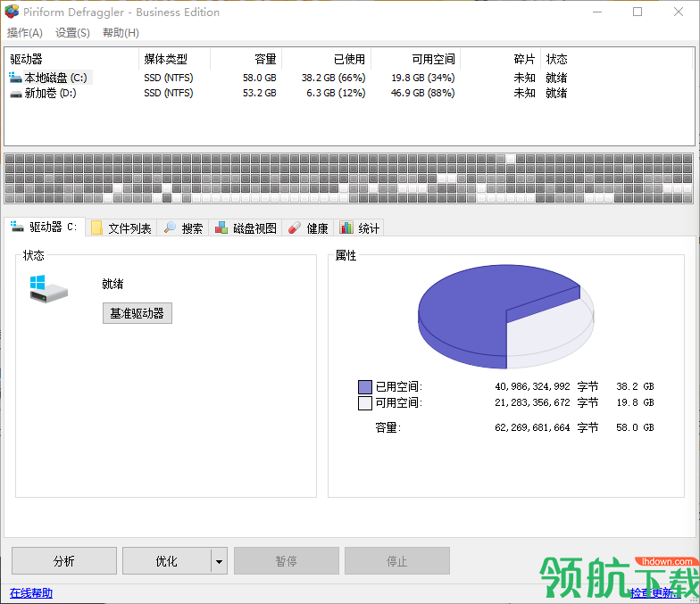700x604 pixels.
Task: Click the pill icon on 健康 tab
Action: click(x=295, y=228)
